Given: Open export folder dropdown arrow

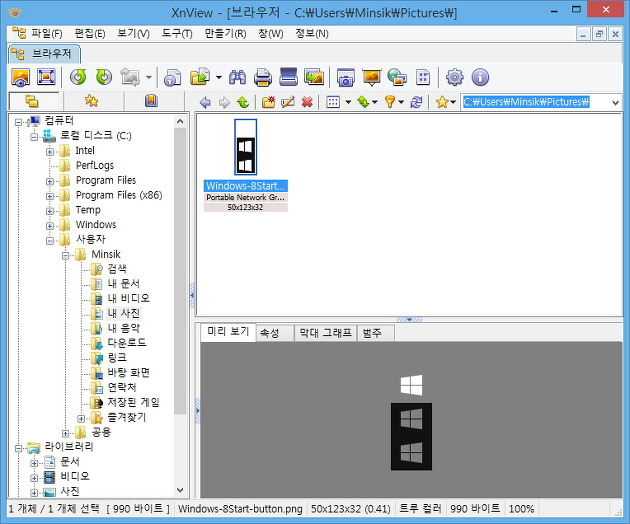Looking at the screenshot, I should (219, 77).
